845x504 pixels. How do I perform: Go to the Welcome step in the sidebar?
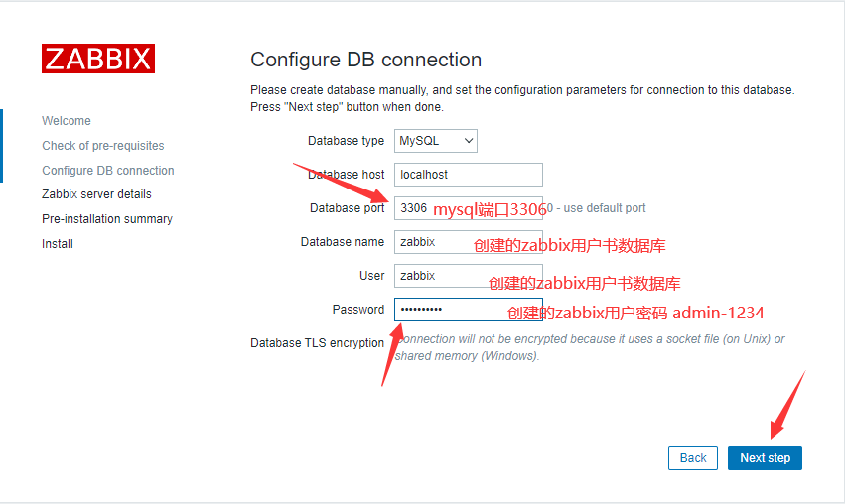[x=67, y=121]
